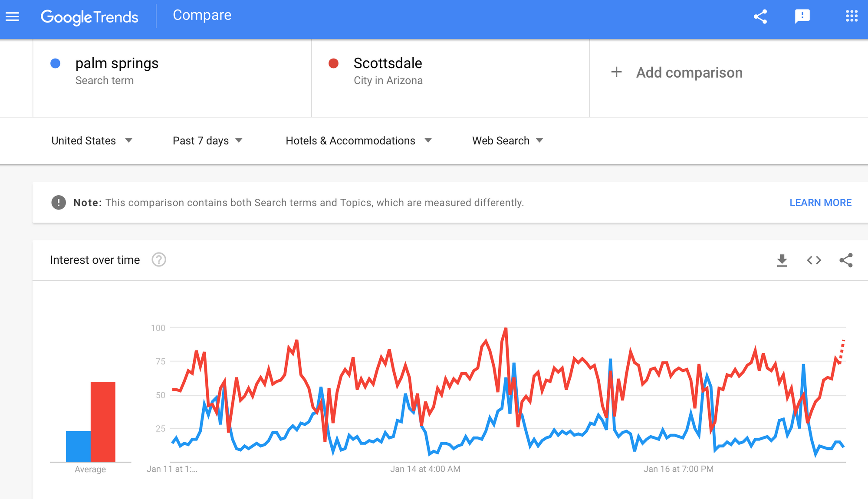Open the send feedback icon
Viewport: 868px width, 499px height.
coord(802,16)
